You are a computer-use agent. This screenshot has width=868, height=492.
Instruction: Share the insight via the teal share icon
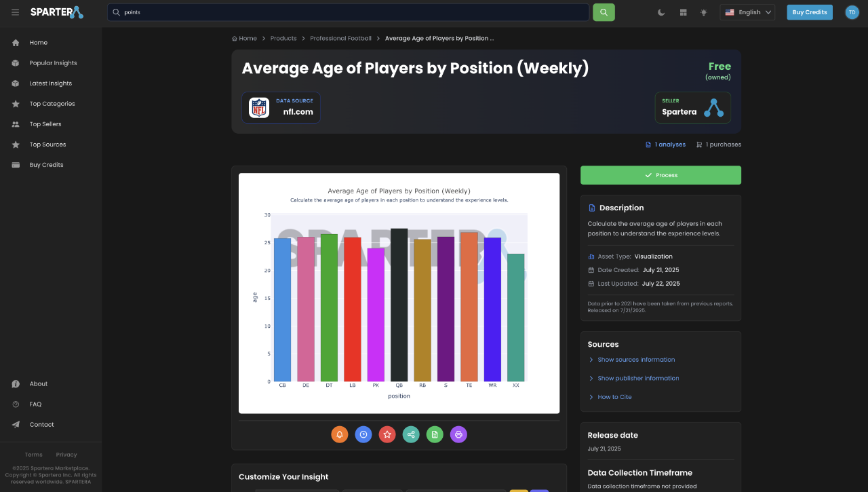411,434
